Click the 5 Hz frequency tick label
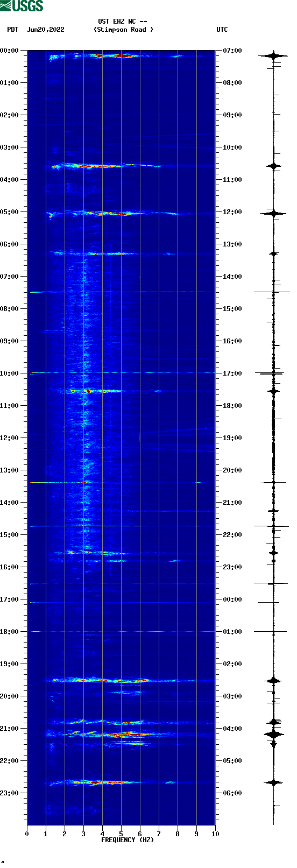This screenshot has width=297, height=868. (x=121, y=834)
